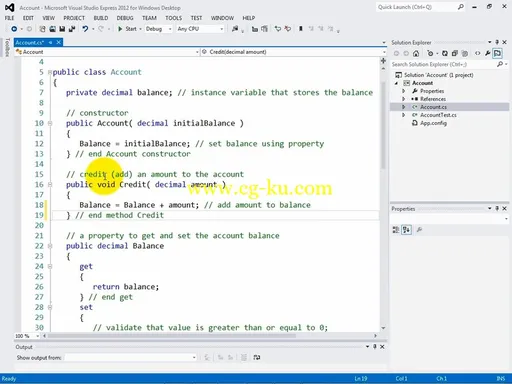Click the Start debugging button
The height and width of the screenshot is (384, 512).
(x=127, y=29)
